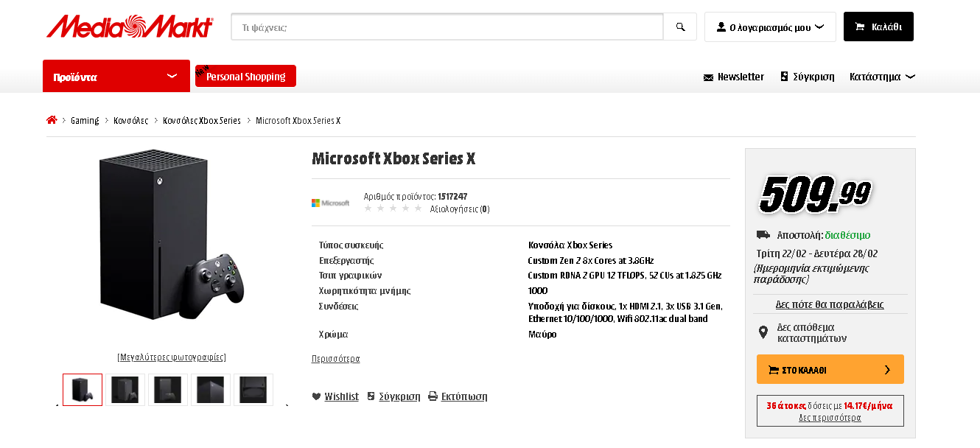Click the Microsoft brand logo
This screenshot has height=448, width=980.
(x=331, y=203)
